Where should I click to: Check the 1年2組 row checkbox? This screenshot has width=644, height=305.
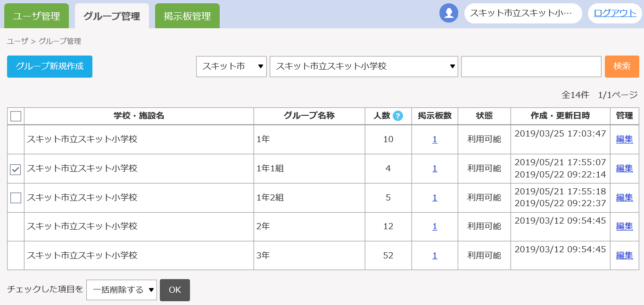point(16,198)
